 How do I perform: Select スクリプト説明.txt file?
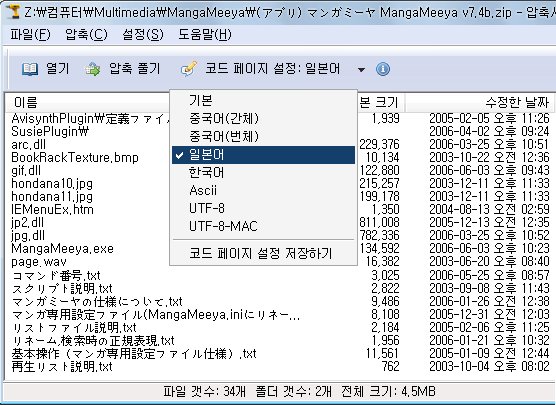pyautogui.click(x=62, y=289)
